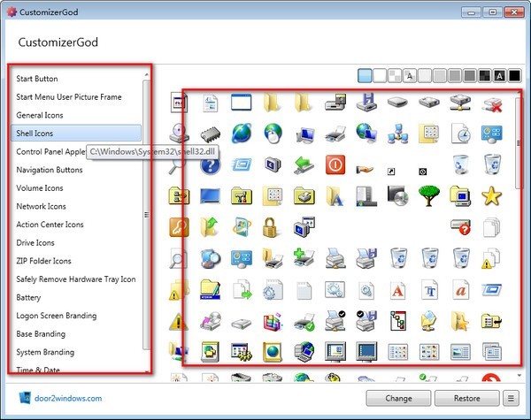Screen dimensions: 531x420
Task: Pick the solid black background swatch
Action: [x=484, y=75]
